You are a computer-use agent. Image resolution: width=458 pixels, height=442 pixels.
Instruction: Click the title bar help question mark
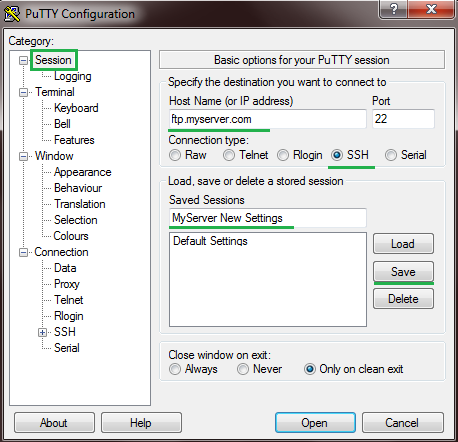click(x=393, y=9)
